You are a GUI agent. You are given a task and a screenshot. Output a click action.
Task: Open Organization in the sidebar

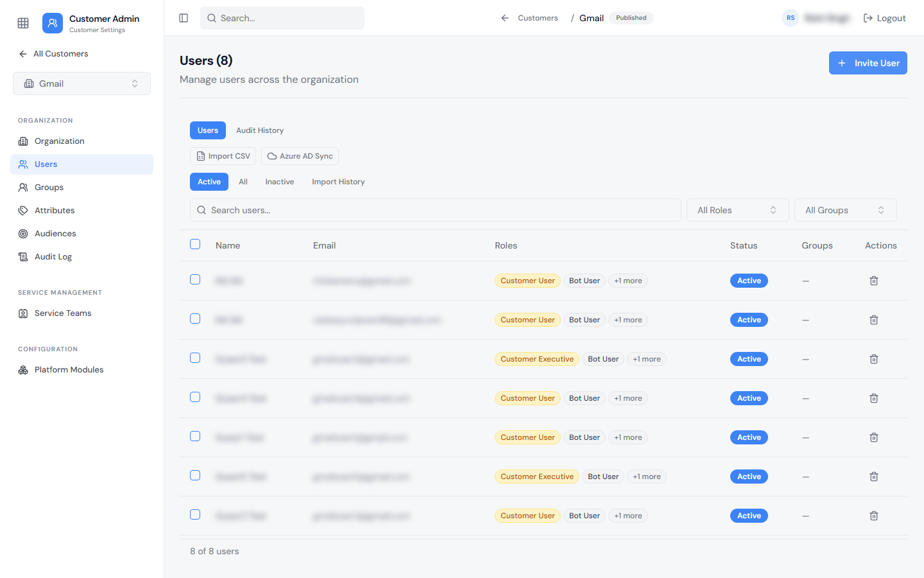pyautogui.click(x=81, y=141)
